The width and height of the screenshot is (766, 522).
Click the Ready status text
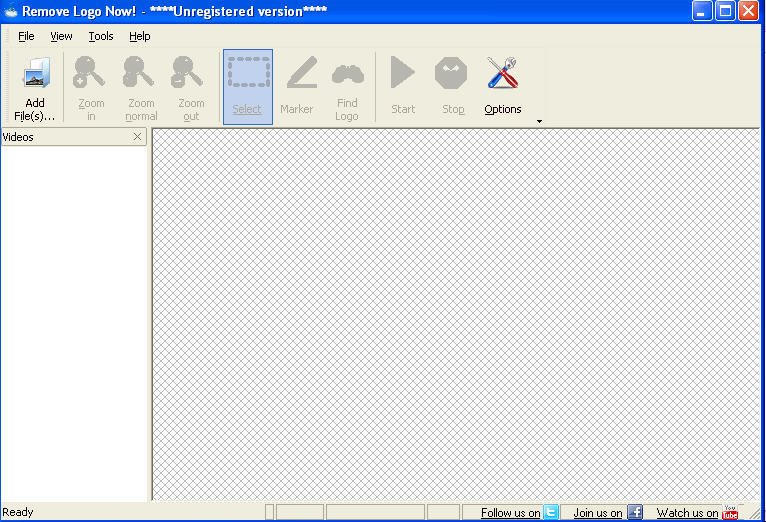pos(18,512)
